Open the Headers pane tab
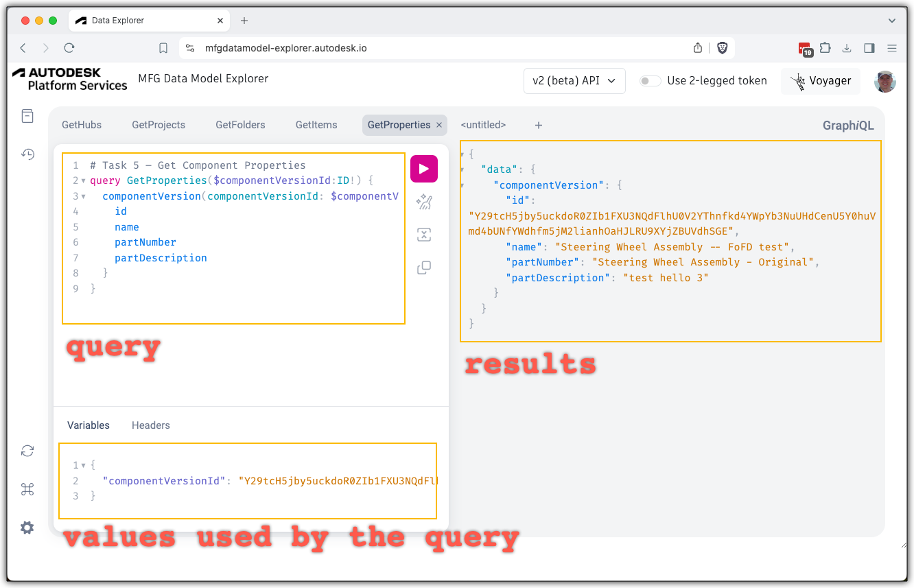 [151, 425]
